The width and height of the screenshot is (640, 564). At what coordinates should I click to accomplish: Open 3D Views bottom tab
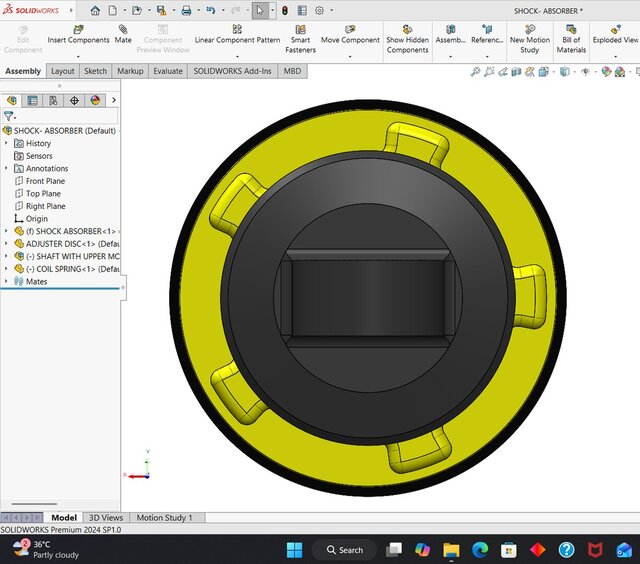(x=106, y=517)
